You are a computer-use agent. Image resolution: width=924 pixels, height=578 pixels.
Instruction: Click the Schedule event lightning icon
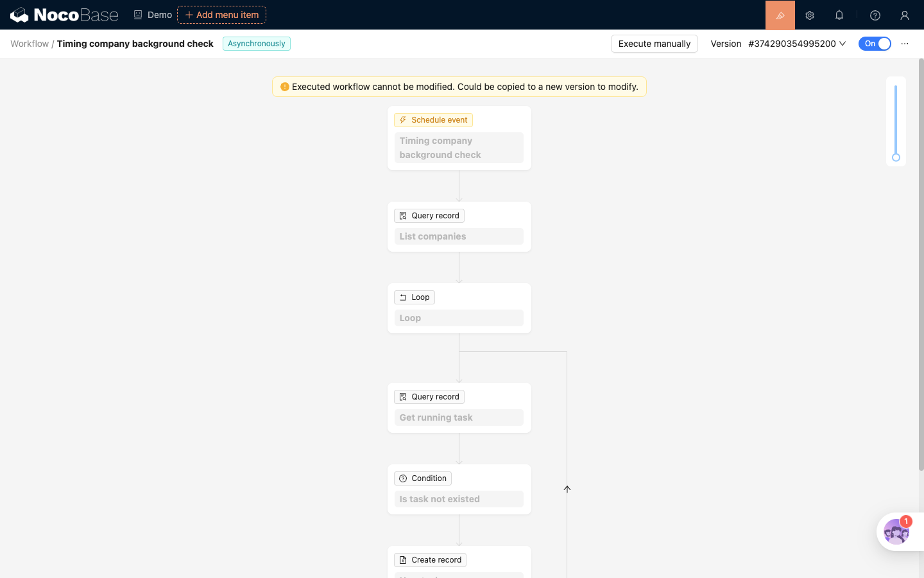pyautogui.click(x=403, y=120)
